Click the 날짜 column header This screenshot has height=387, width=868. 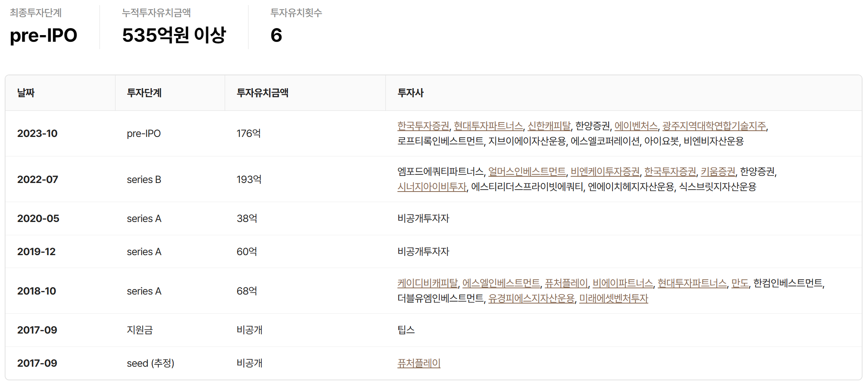tap(26, 93)
